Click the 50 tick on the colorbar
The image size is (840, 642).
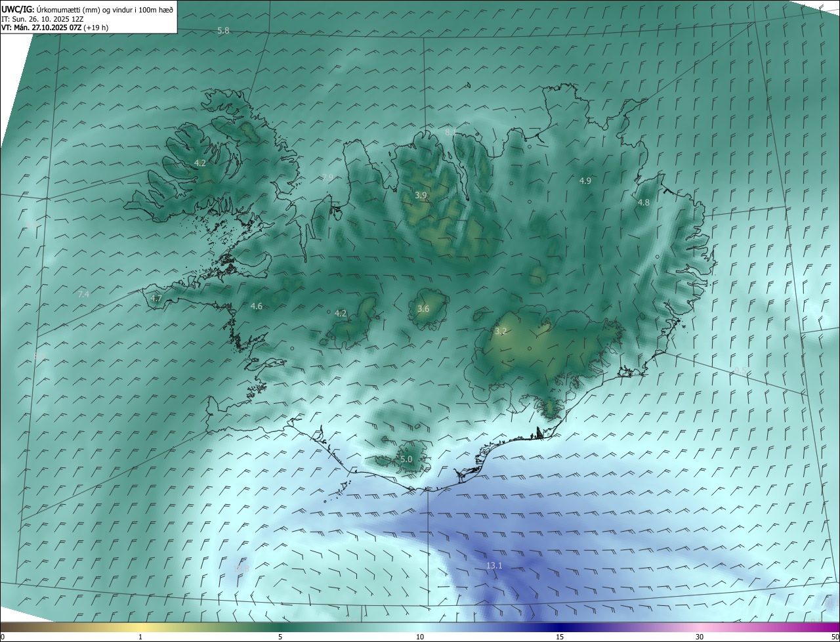point(835,637)
